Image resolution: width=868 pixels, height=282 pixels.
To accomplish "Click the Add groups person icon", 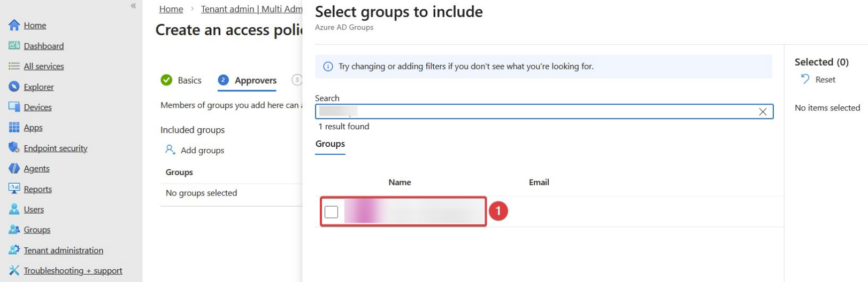I will click(x=170, y=150).
